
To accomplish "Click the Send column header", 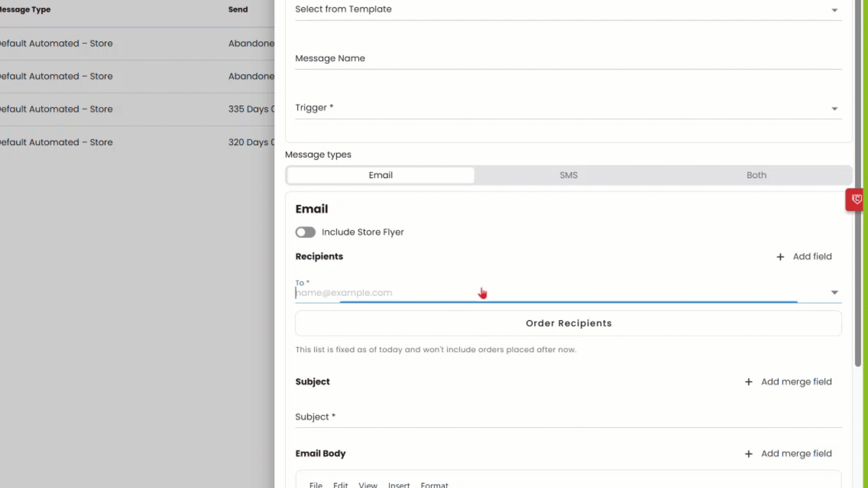I will click(238, 9).
